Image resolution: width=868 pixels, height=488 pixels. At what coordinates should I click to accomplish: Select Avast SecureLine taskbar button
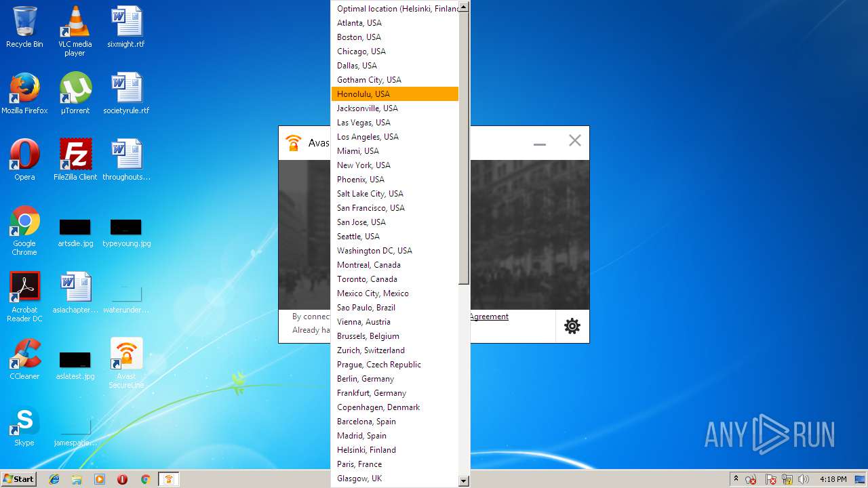[169, 479]
